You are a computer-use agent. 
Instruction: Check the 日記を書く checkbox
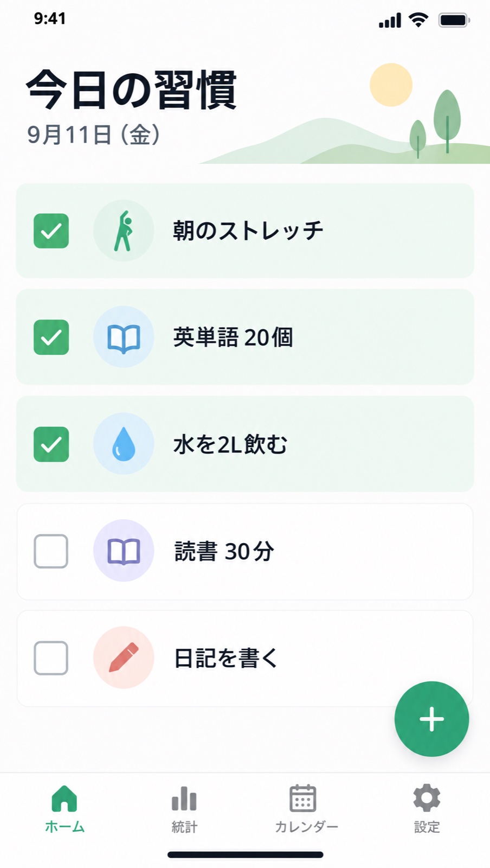(51, 658)
